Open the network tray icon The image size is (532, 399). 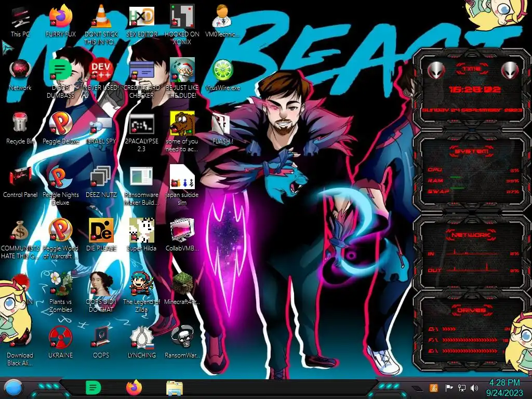point(462,388)
